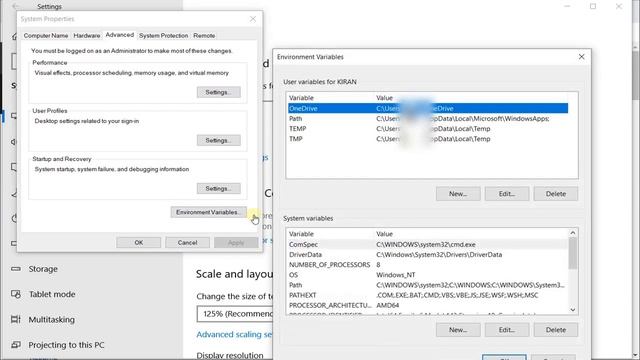Cancel the System Properties dialog
This screenshot has height=360, width=640.
coord(187,242)
